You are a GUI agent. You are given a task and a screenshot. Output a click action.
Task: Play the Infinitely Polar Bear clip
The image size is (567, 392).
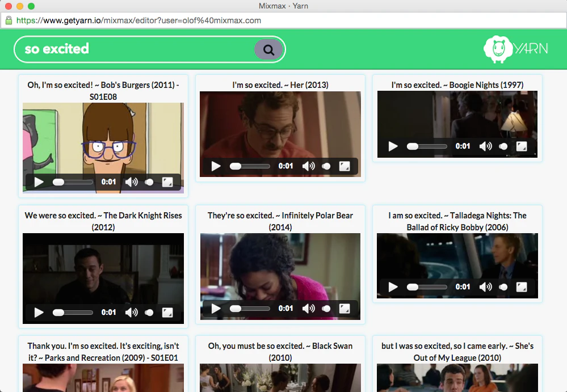[216, 309]
